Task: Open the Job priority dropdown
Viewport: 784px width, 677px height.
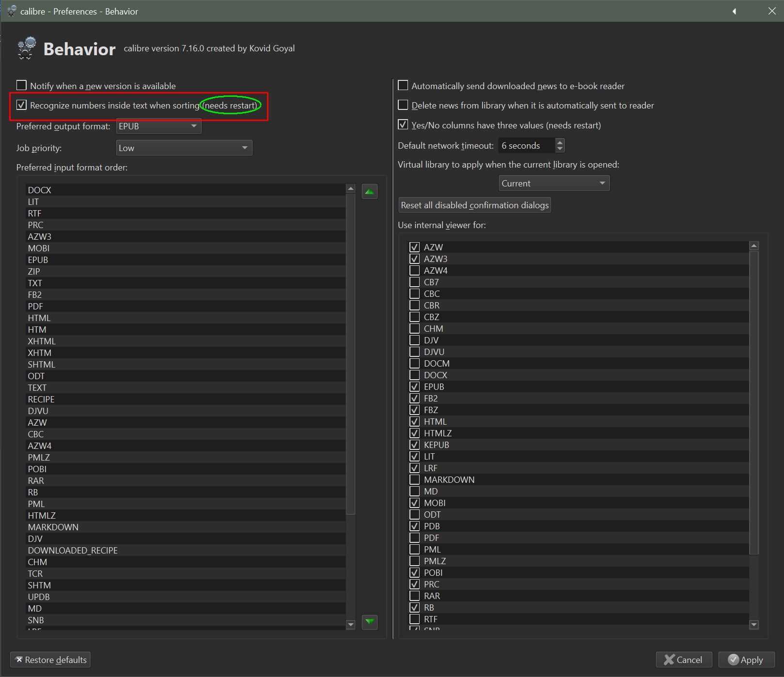Action: [x=184, y=148]
